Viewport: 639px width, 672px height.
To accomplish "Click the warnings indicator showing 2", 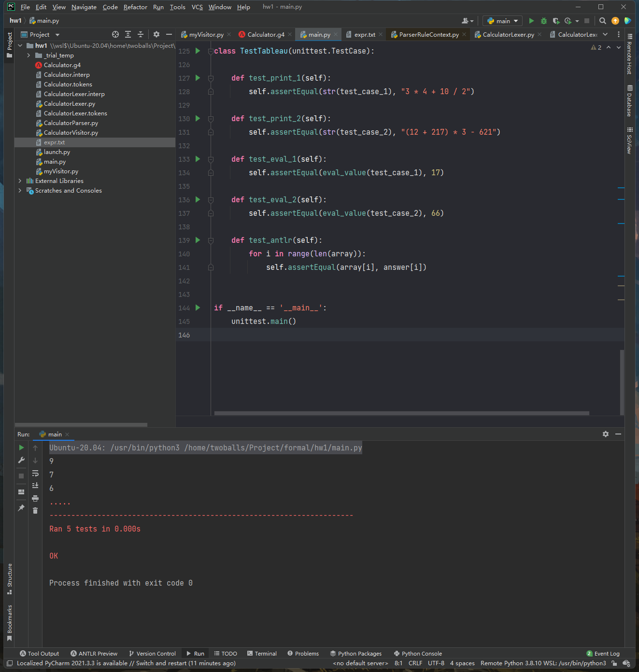I will point(596,47).
